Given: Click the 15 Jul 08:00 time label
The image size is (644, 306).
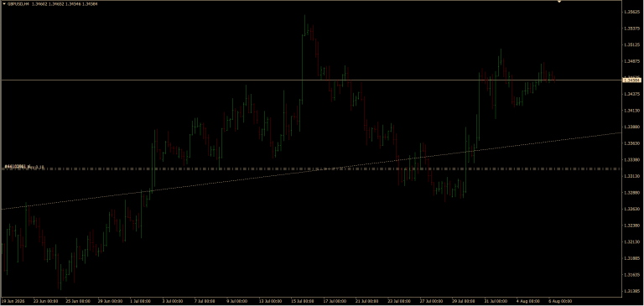Looking at the screenshot, I should 302,301.
